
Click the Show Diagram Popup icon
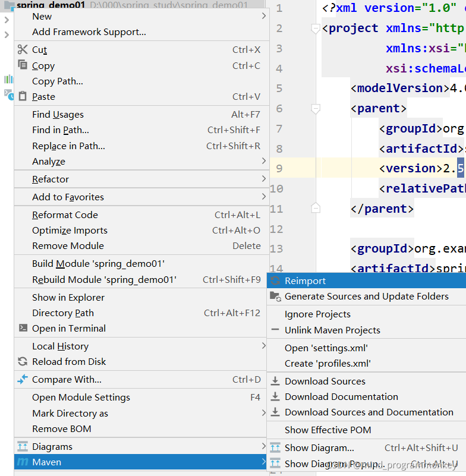(x=275, y=463)
